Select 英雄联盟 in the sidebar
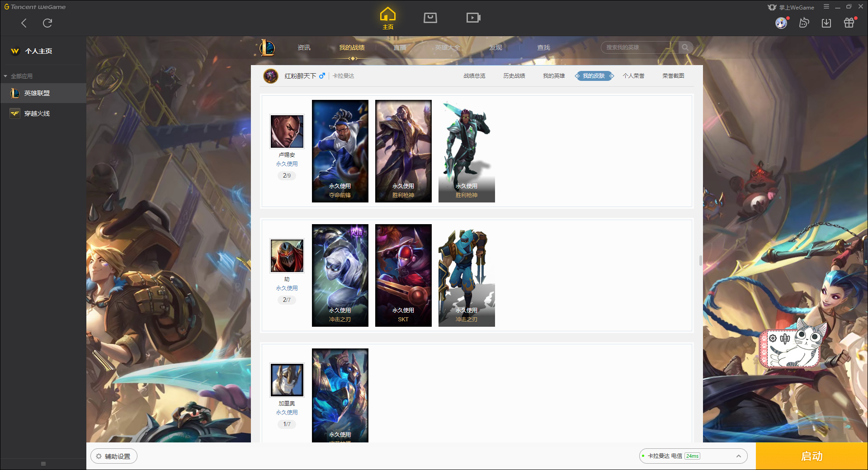Screen dimensions: 868x470 click(x=43, y=93)
